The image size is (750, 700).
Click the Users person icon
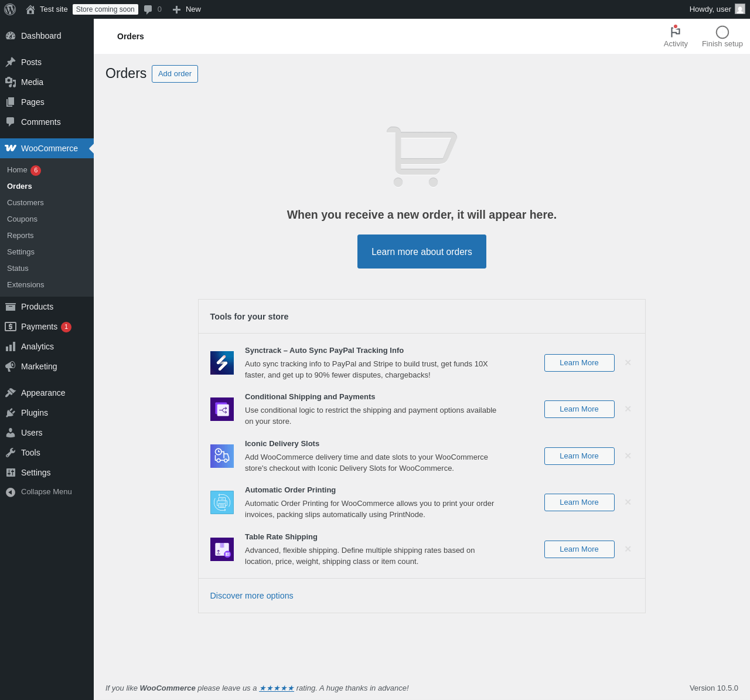(11, 433)
